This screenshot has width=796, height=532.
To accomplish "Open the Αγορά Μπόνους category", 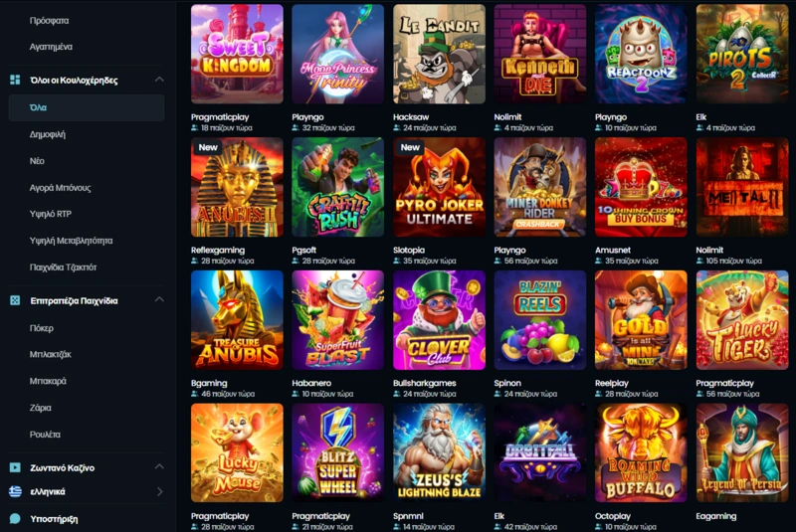I will coord(60,188).
